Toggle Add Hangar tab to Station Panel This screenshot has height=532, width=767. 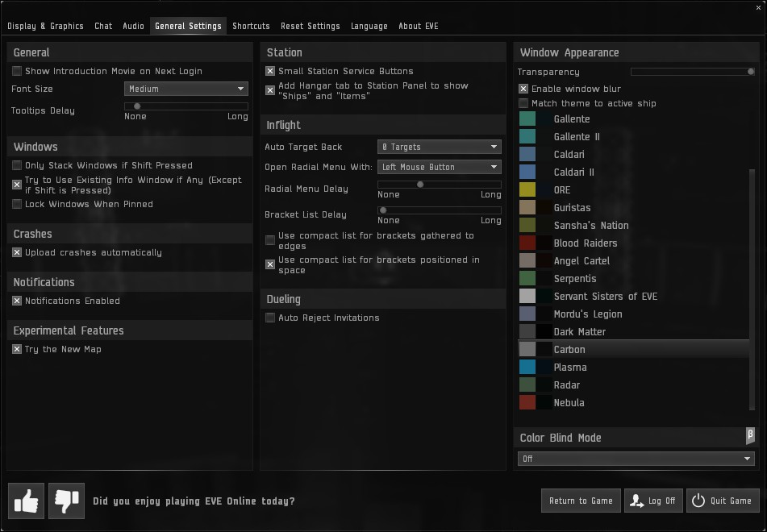click(x=270, y=90)
